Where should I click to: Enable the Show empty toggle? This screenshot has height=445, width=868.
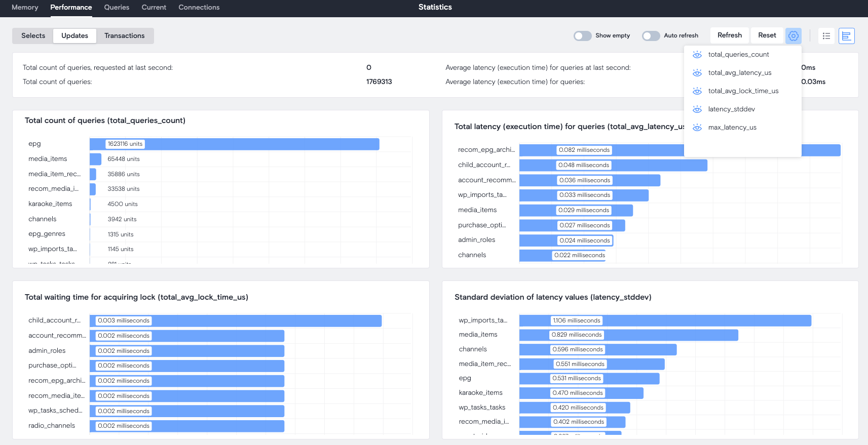[x=582, y=36]
